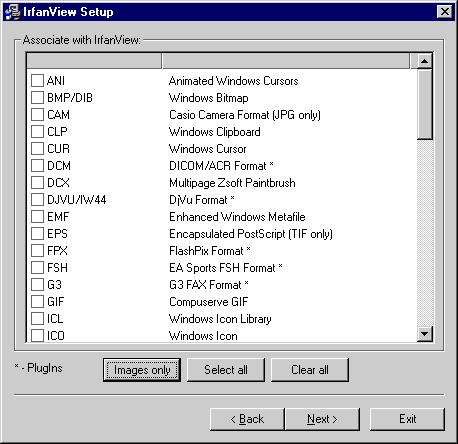Select 'Enhanced Windows Metafile' text
This screenshot has height=444, width=458.
coord(237,217)
